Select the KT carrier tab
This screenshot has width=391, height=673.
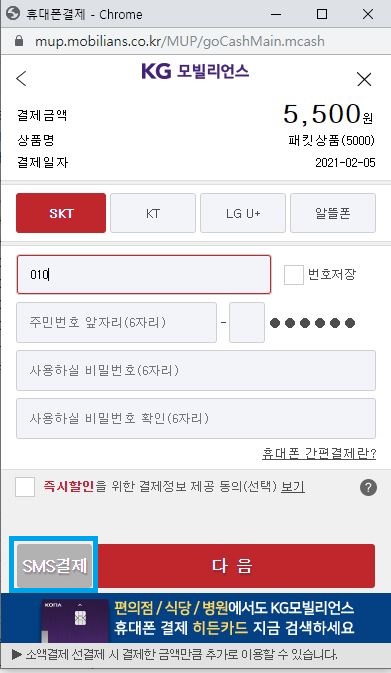click(153, 213)
